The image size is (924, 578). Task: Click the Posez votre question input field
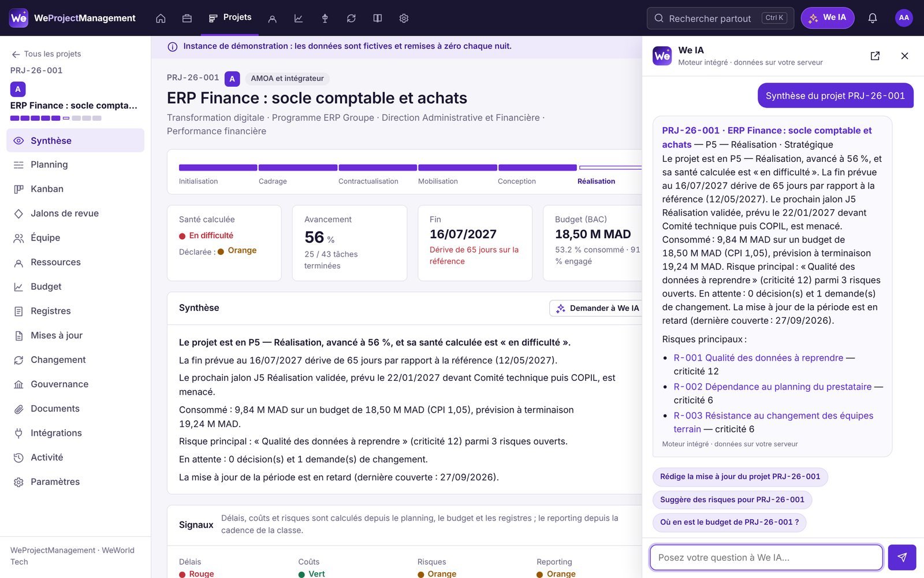(766, 558)
